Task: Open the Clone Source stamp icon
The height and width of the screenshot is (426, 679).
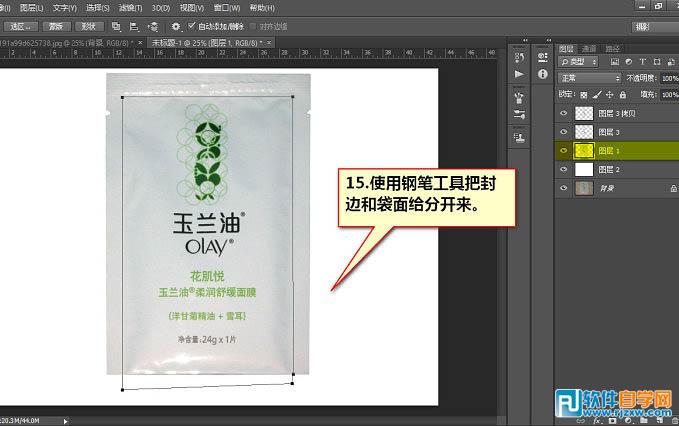Action: click(519, 138)
